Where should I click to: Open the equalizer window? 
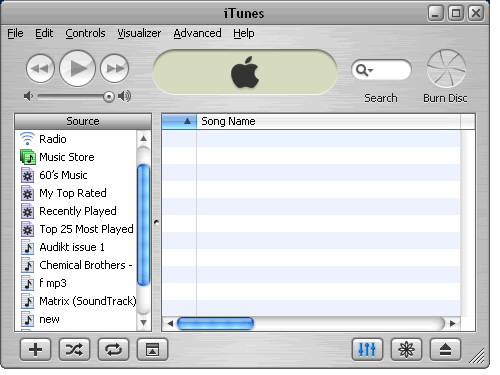(x=367, y=350)
